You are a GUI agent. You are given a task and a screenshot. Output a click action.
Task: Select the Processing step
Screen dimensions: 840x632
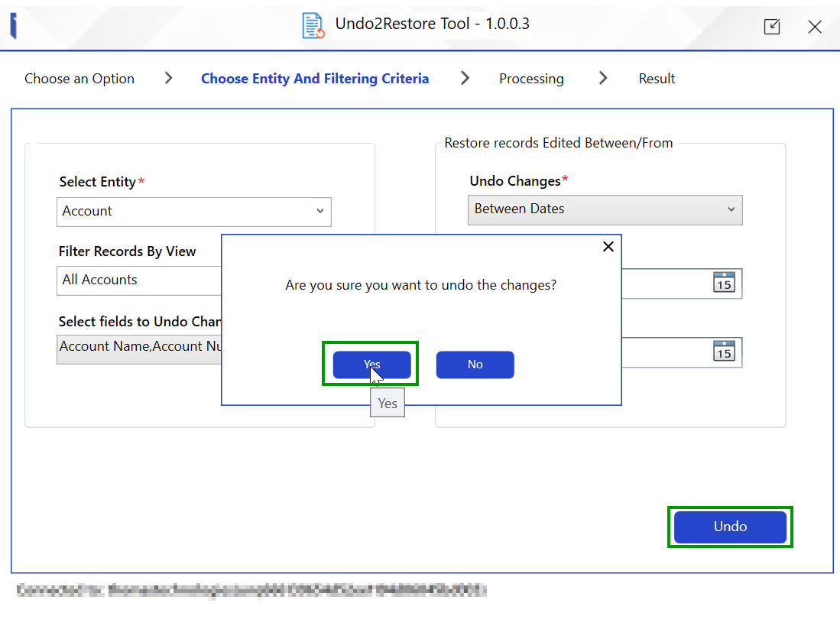(531, 79)
